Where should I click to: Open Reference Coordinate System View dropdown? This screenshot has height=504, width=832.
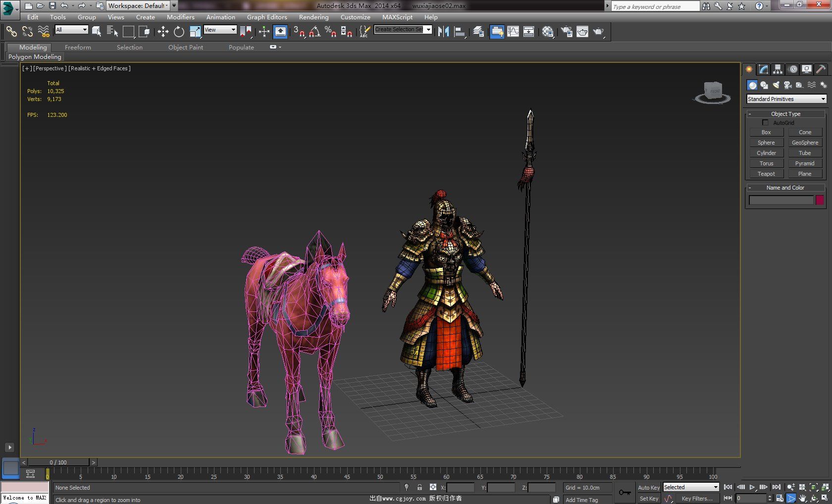coord(220,30)
